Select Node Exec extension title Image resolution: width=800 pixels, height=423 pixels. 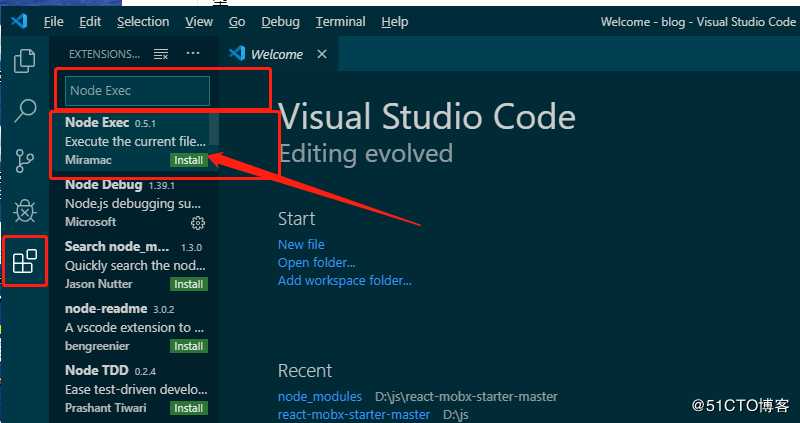pyautogui.click(x=97, y=122)
